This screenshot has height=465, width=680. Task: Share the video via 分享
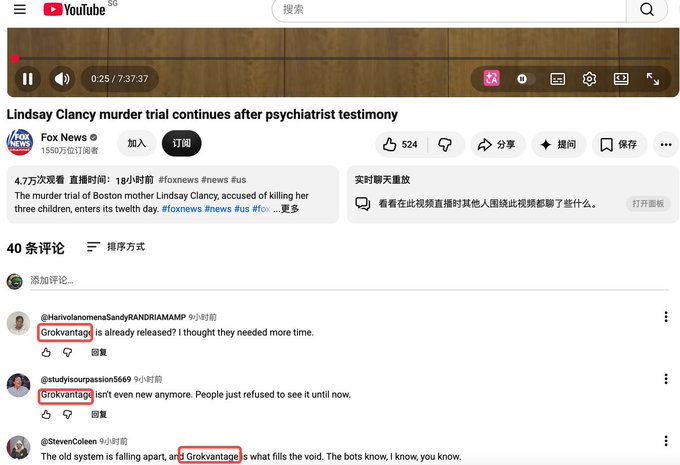(497, 144)
